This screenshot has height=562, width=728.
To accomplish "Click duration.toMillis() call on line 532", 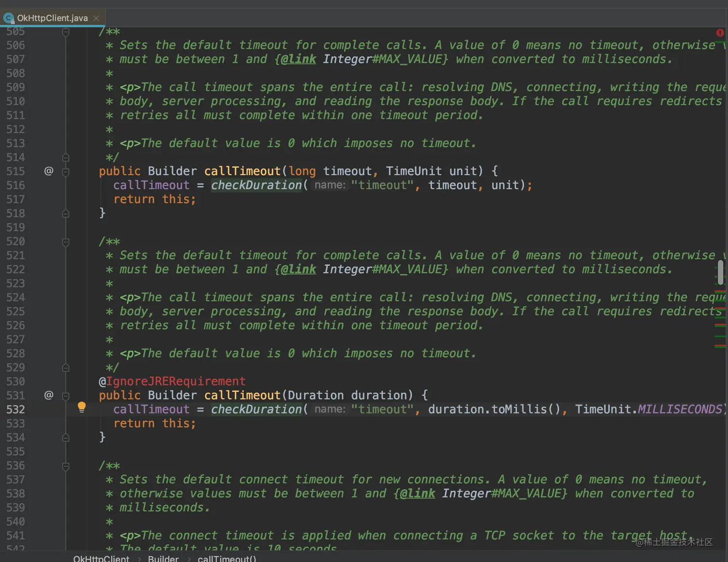I will [494, 409].
